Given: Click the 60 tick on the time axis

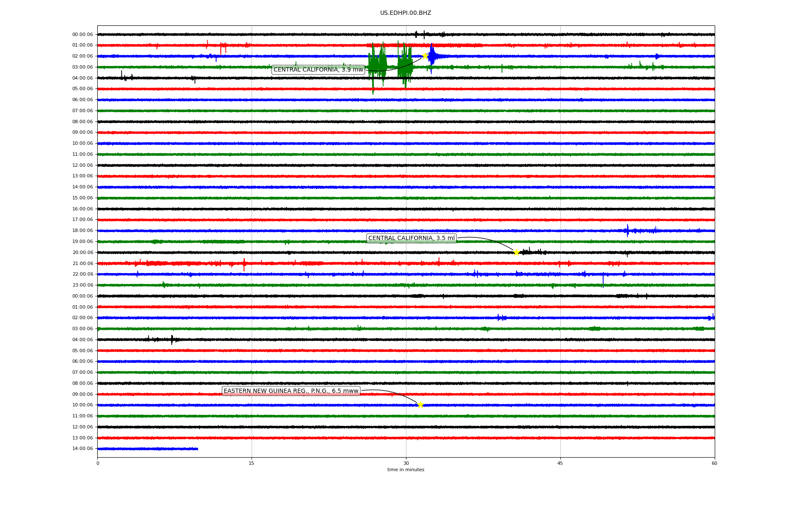Looking at the screenshot, I should click(x=714, y=463).
